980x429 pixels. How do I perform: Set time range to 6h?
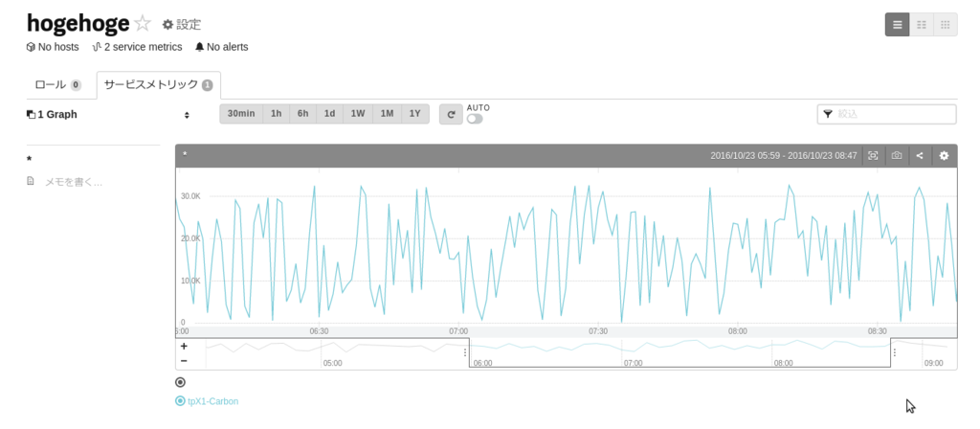pos(303,114)
